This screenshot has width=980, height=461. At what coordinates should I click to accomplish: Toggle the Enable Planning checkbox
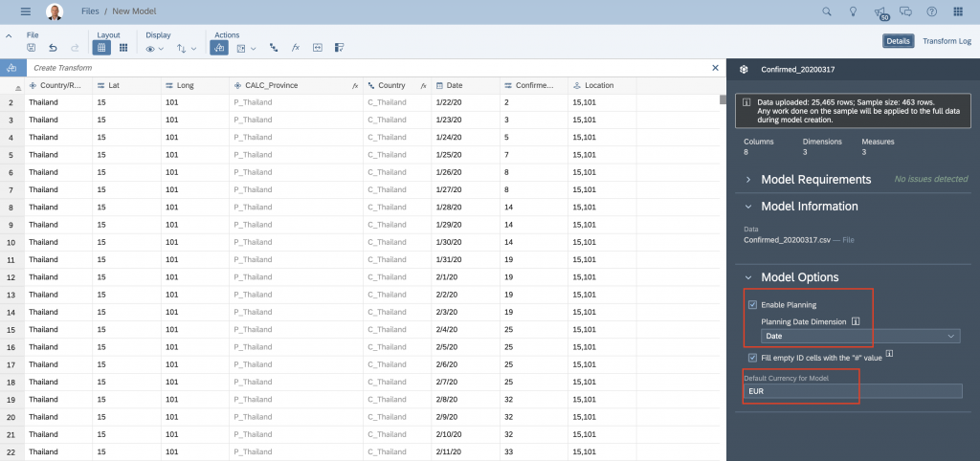(752, 305)
